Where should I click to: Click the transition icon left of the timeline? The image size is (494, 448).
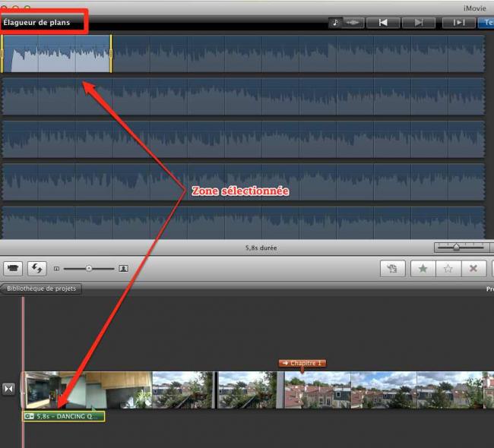[x=9, y=389]
